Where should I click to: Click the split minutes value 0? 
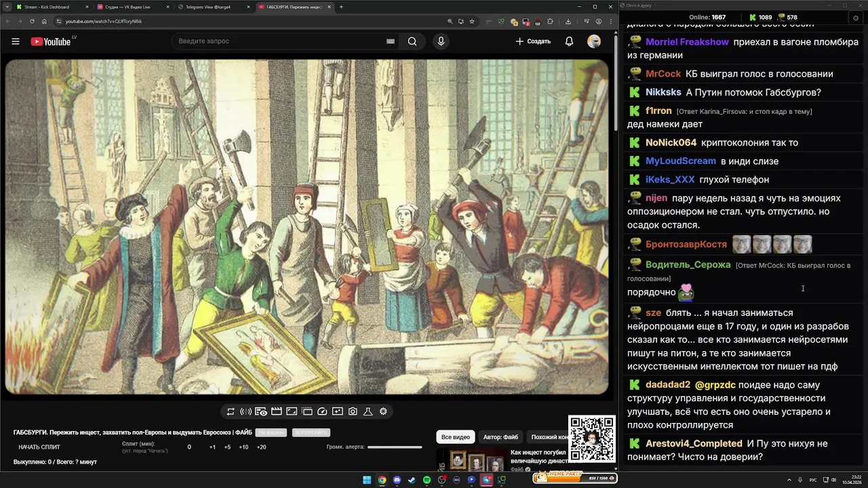[189, 447]
